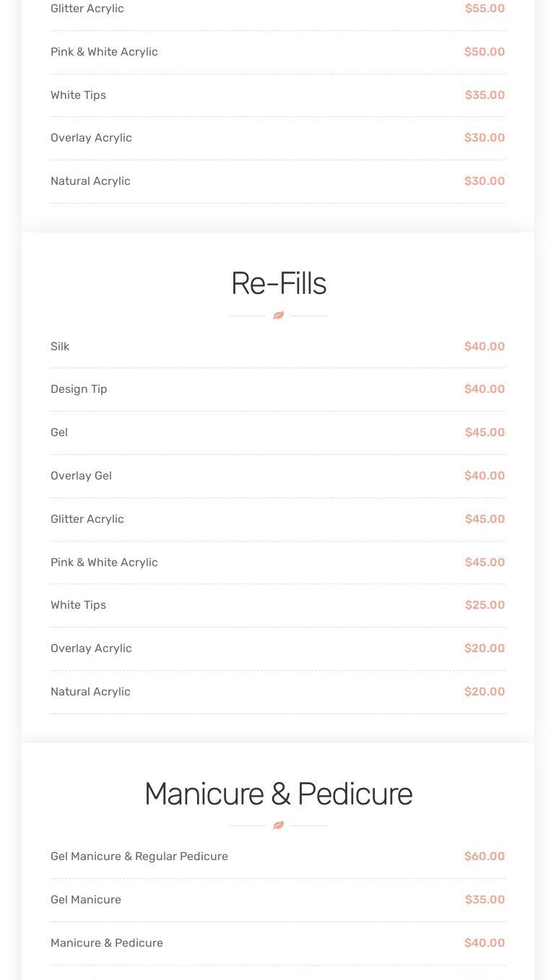Click the leaf icon under Re-Fills heading
The image size is (556, 980).
278,316
